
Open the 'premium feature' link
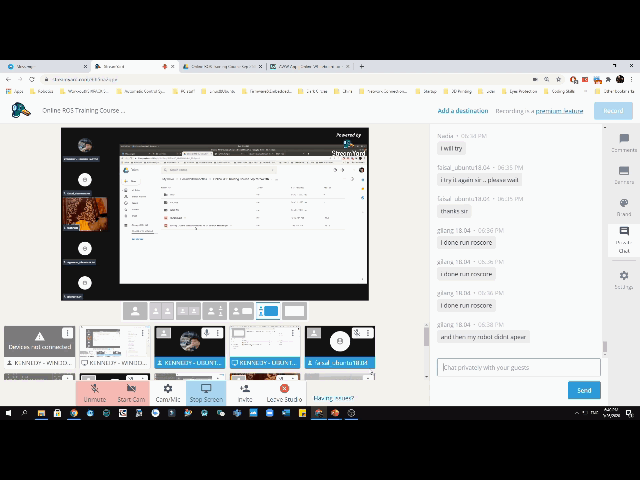(559, 111)
